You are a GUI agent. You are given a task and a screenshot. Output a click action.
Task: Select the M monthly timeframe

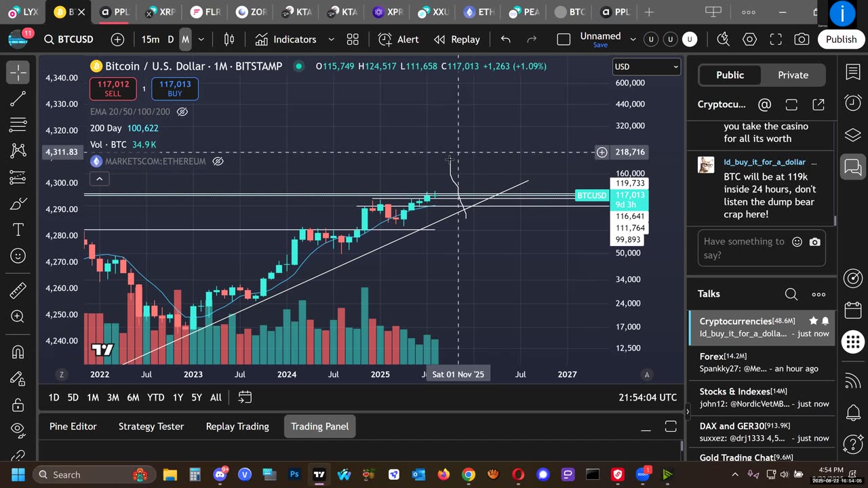click(x=185, y=39)
